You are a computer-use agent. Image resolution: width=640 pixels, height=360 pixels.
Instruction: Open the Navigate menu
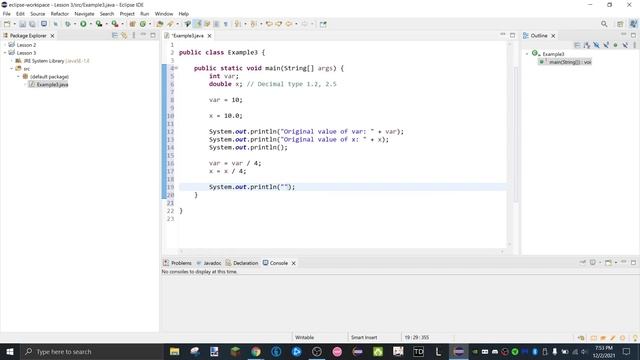(84, 14)
